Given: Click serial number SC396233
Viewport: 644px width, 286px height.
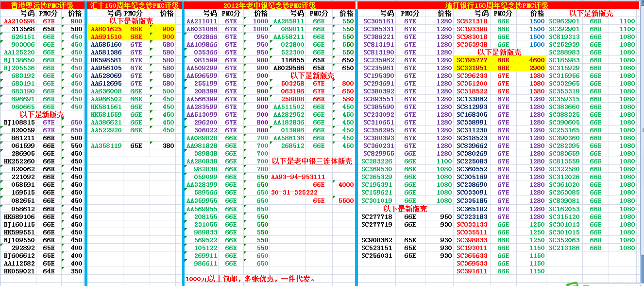Looking at the screenshot, I should tap(472, 76).
